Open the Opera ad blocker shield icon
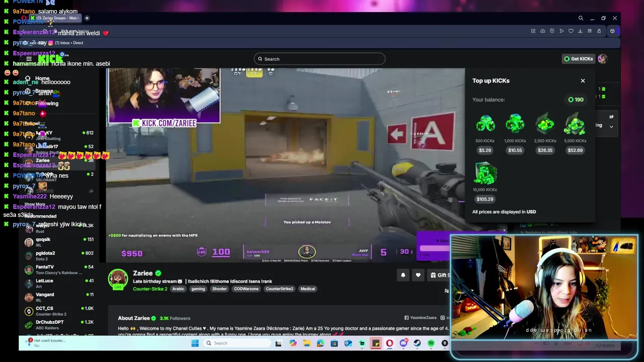644x362 pixels. click(x=552, y=31)
